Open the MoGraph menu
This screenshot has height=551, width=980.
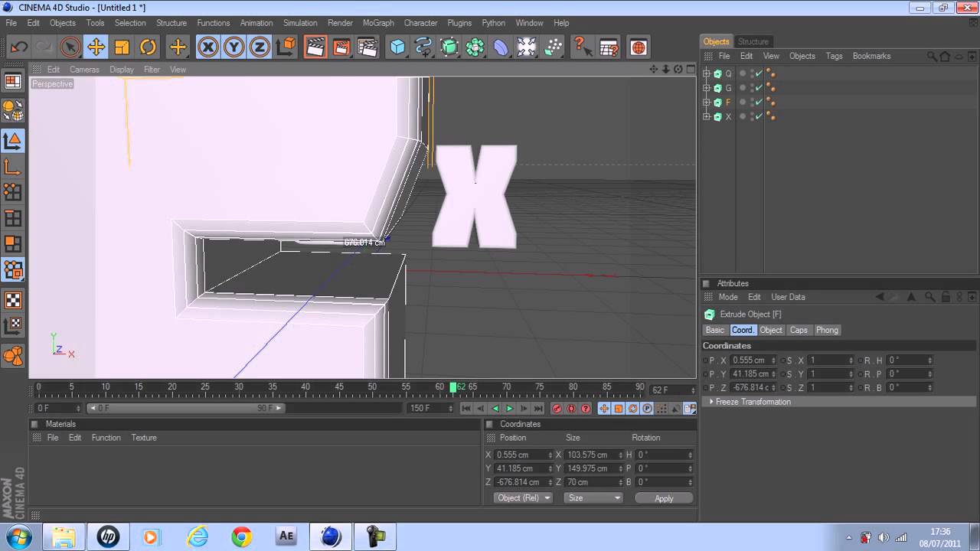pos(378,23)
